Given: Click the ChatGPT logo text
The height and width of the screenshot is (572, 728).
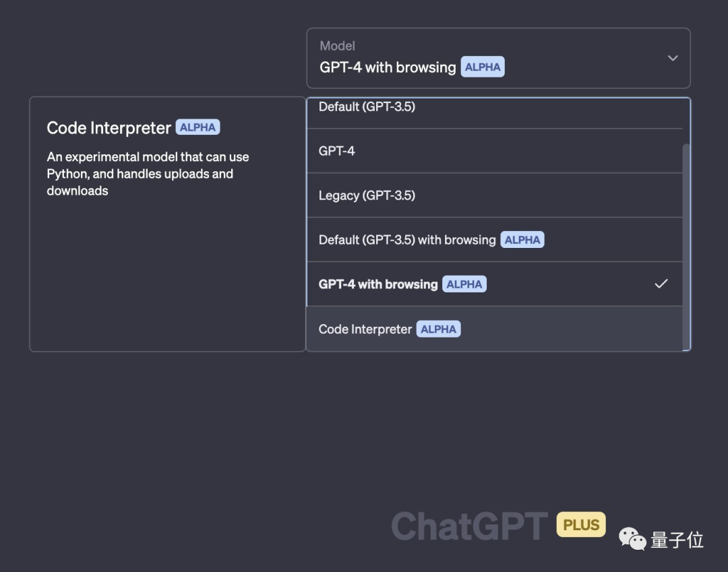Looking at the screenshot, I should 469,526.
